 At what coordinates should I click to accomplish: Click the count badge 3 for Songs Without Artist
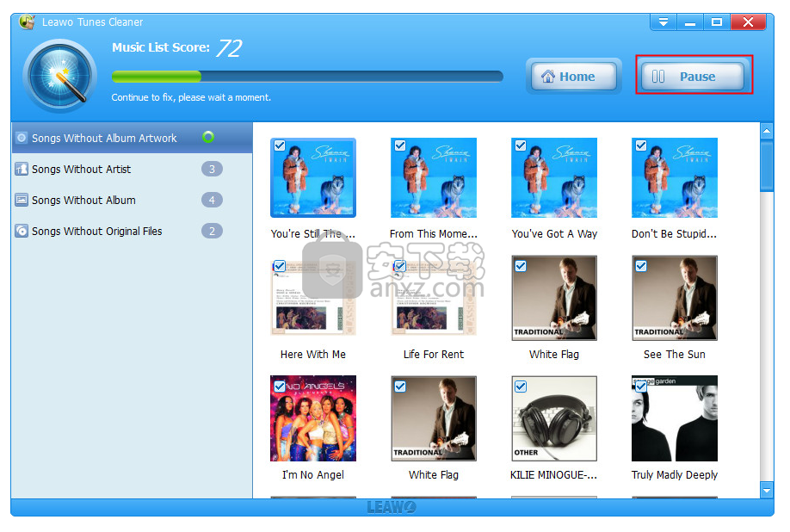tap(212, 169)
